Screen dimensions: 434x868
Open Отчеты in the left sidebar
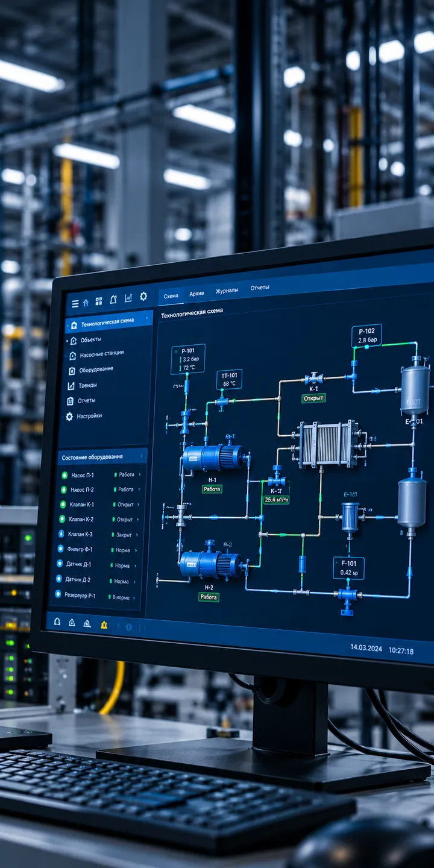(x=86, y=400)
